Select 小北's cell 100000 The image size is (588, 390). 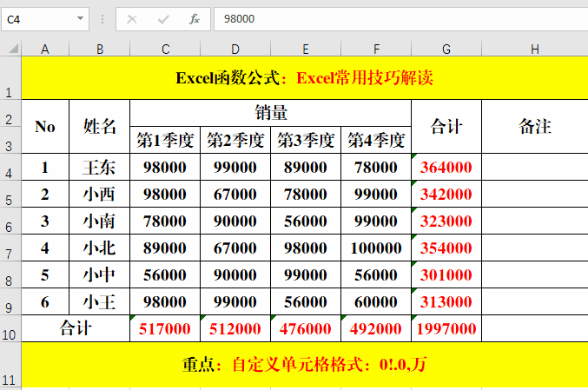coord(376,248)
